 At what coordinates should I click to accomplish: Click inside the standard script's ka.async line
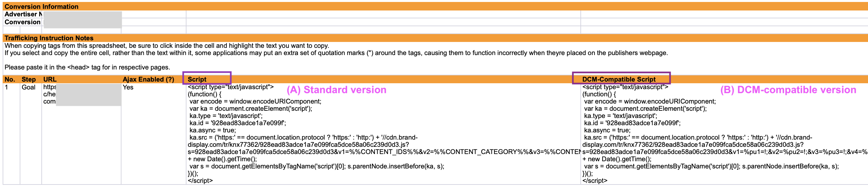click(212, 130)
